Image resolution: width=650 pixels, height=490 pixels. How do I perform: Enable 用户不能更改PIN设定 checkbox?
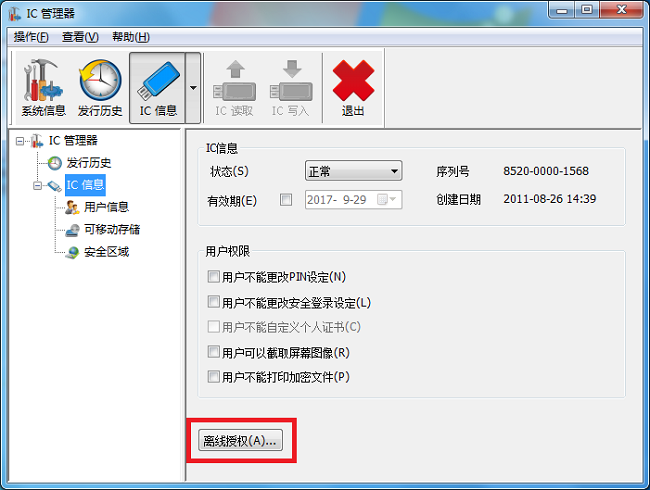[x=213, y=277]
